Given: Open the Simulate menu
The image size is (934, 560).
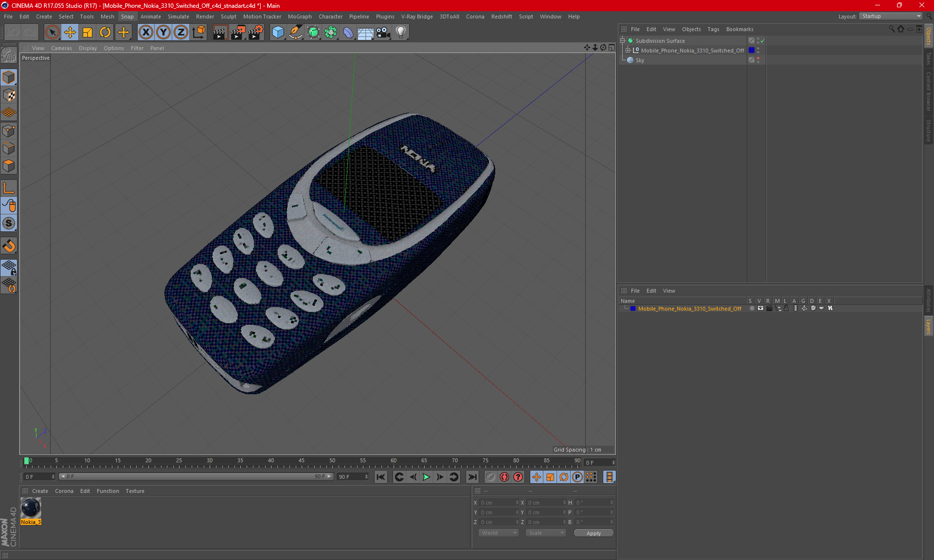Looking at the screenshot, I should 179,17.
